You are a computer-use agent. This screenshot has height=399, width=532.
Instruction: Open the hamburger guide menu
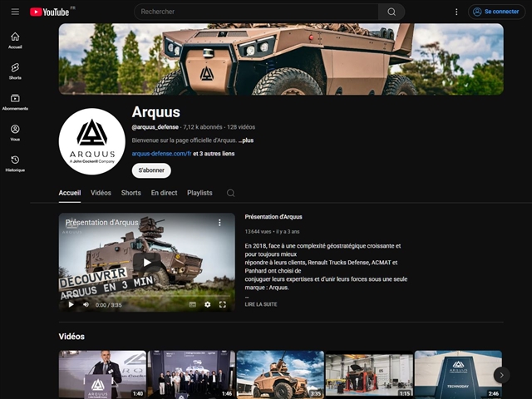[x=15, y=12]
